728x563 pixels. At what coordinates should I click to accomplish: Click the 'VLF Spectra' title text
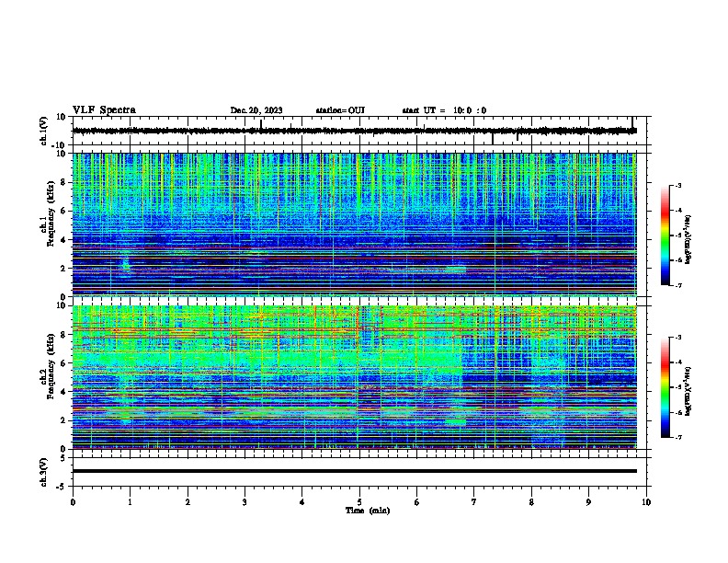pos(104,110)
